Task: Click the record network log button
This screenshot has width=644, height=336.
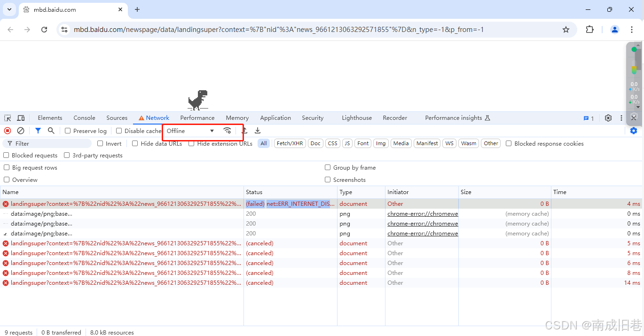Action: point(7,131)
